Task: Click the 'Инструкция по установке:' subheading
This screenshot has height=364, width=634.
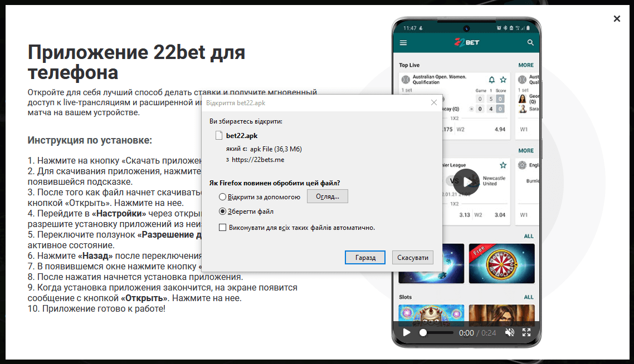Action: click(90, 140)
